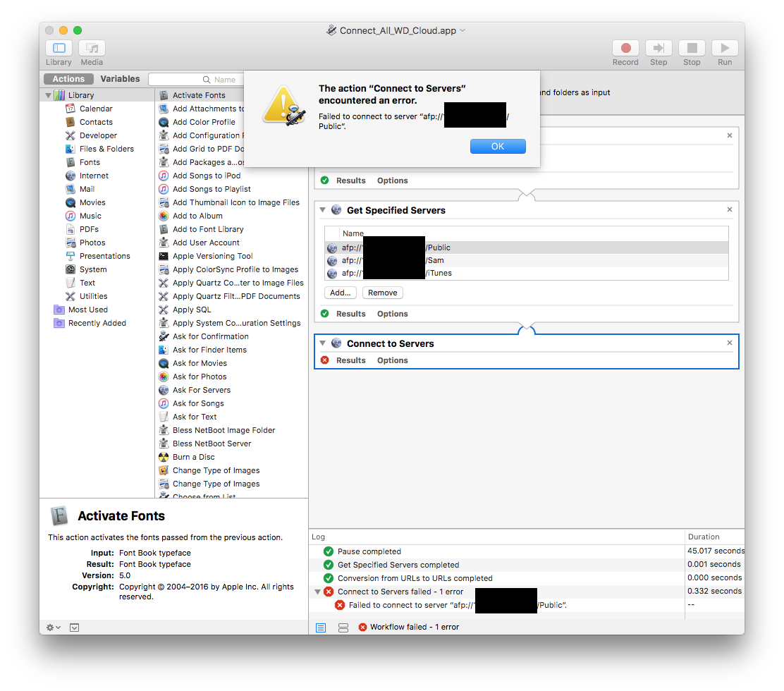The height and width of the screenshot is (691, 784).
Task: Dismiss the error dialog with OK
Action: coord(498,147)
